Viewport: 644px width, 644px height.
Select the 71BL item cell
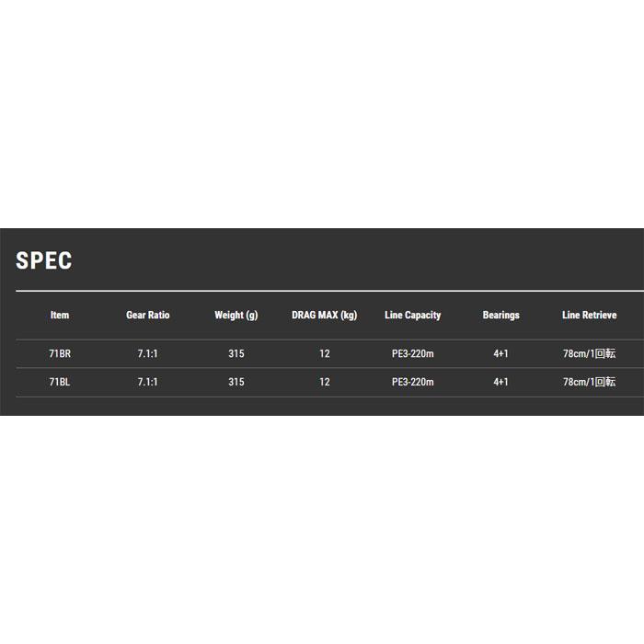[x=60, y=382]
